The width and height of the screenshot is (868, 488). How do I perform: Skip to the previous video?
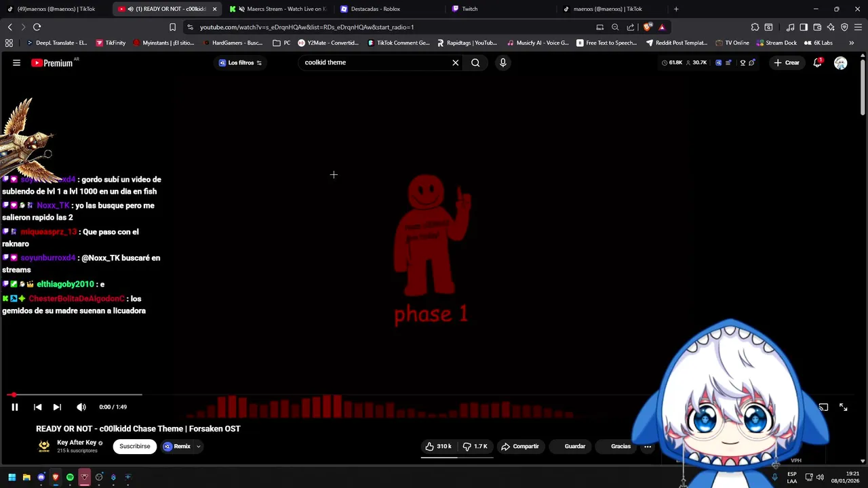[x=38, y=407]
